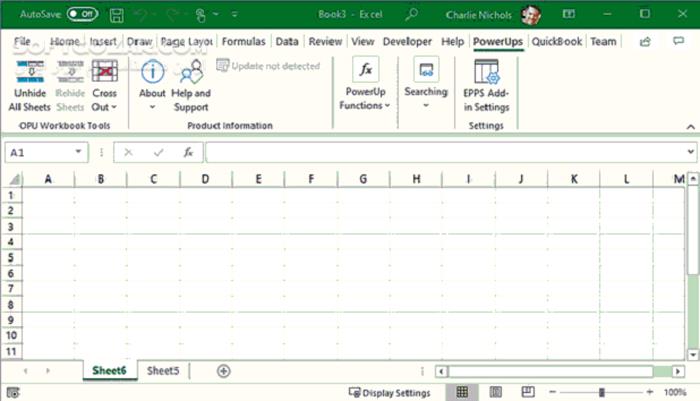Viewport: 700px width, 401px height.
Task: Click previous sheet navigation arrow
Action: coord(25,371)
